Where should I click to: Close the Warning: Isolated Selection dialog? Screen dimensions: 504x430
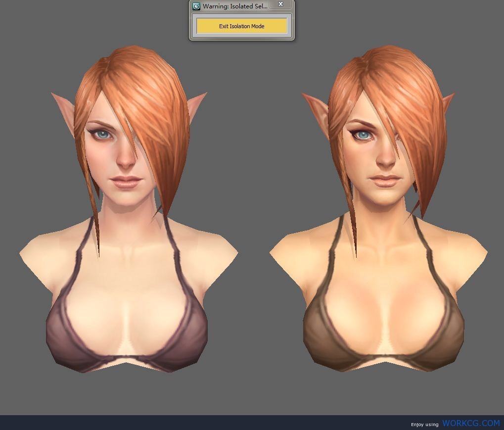pos(280,4)
